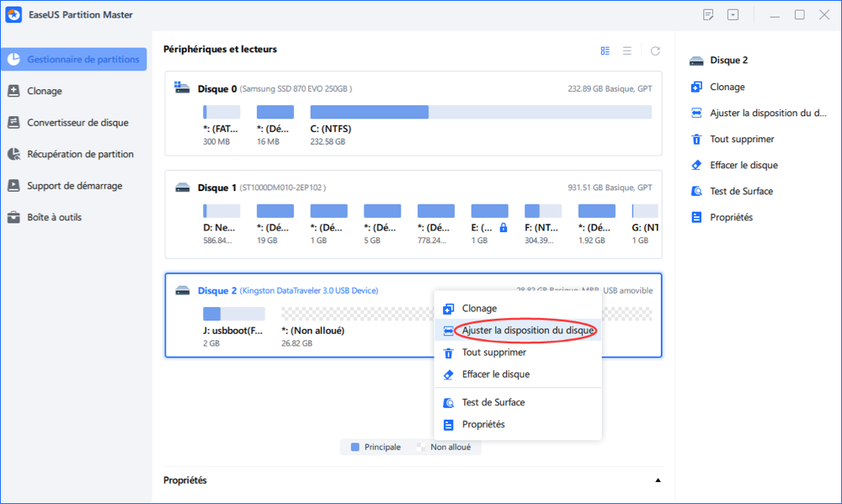Click the 232.89 GB Basique, GPT label
Screen dimensions: 842x504
[610, 88]
